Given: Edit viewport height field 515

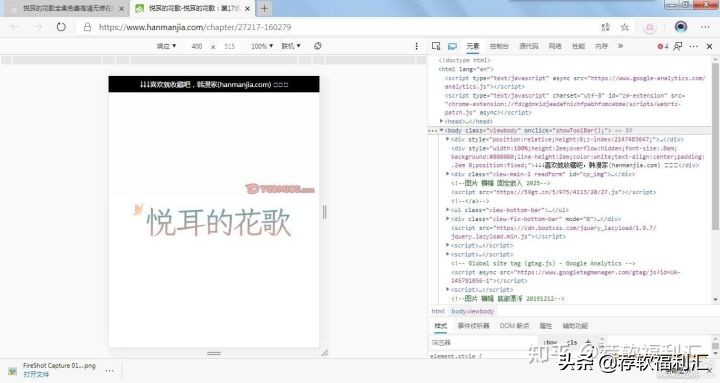Looking at the screenshot, I should (x=230, y=46).
